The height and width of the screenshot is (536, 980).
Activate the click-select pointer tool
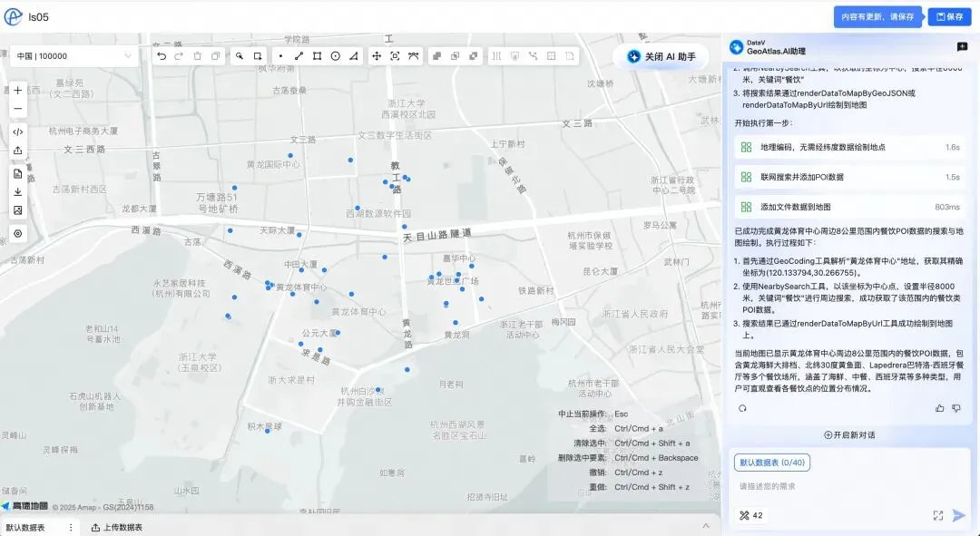click(240, 56)
